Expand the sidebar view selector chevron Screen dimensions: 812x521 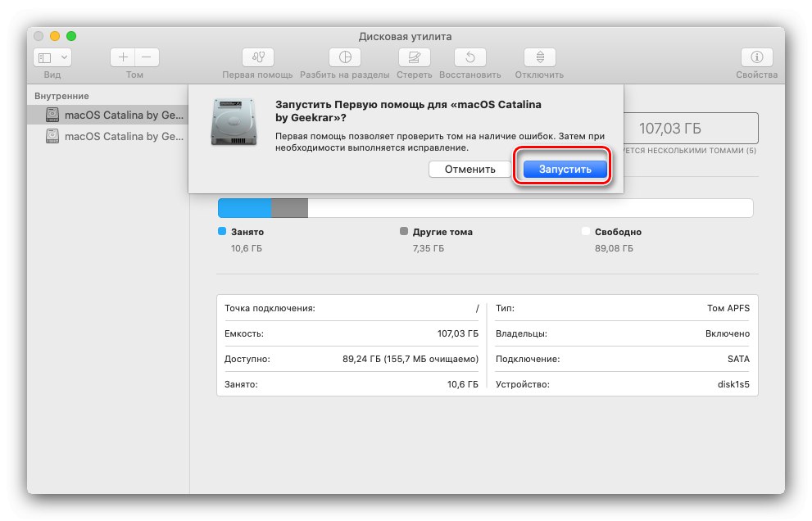tap(64, 57)
